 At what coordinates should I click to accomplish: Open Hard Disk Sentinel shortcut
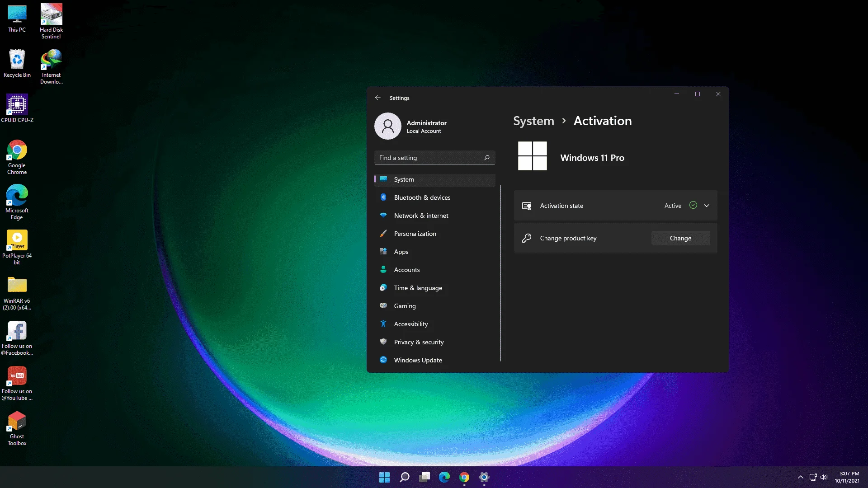pos(51,21)
